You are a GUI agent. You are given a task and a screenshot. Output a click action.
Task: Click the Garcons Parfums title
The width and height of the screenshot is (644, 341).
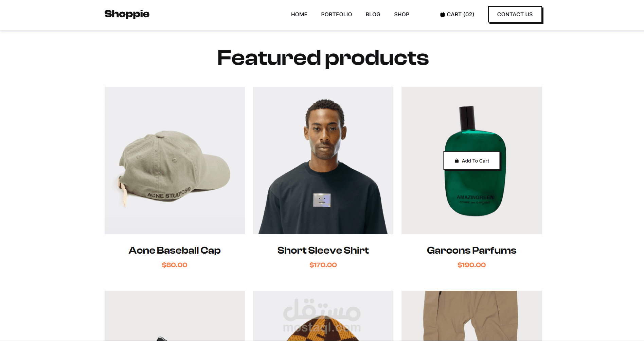471,251
